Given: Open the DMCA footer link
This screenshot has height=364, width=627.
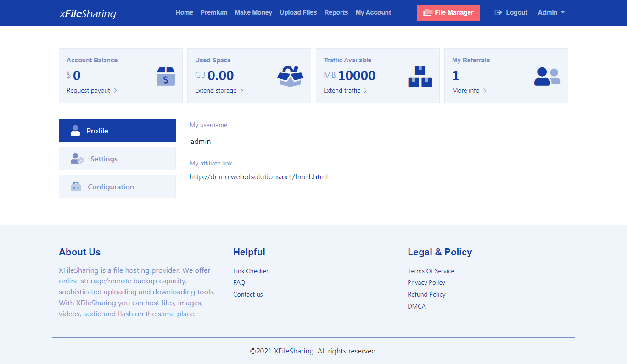Looking at the screenshot, I should pyautogui.click(x=417, y=307).
